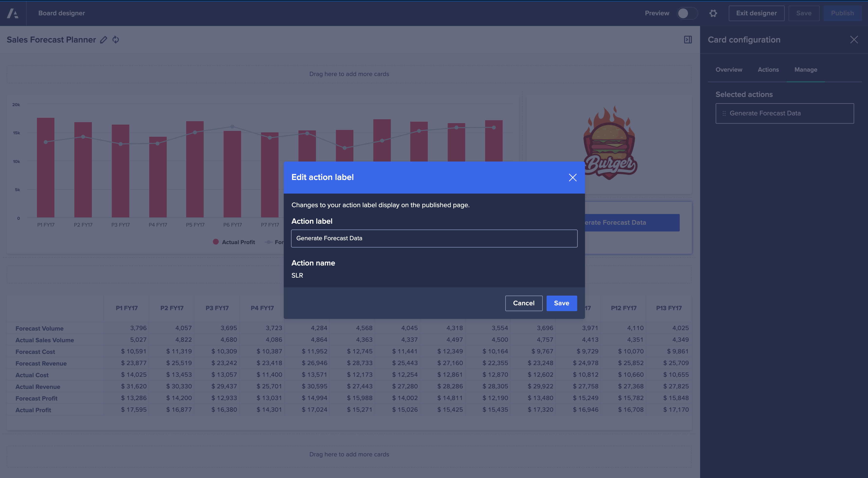Viewport: 868px width, 478px height.
Task: Click inside the Action label text field
Action: [434, 239]
